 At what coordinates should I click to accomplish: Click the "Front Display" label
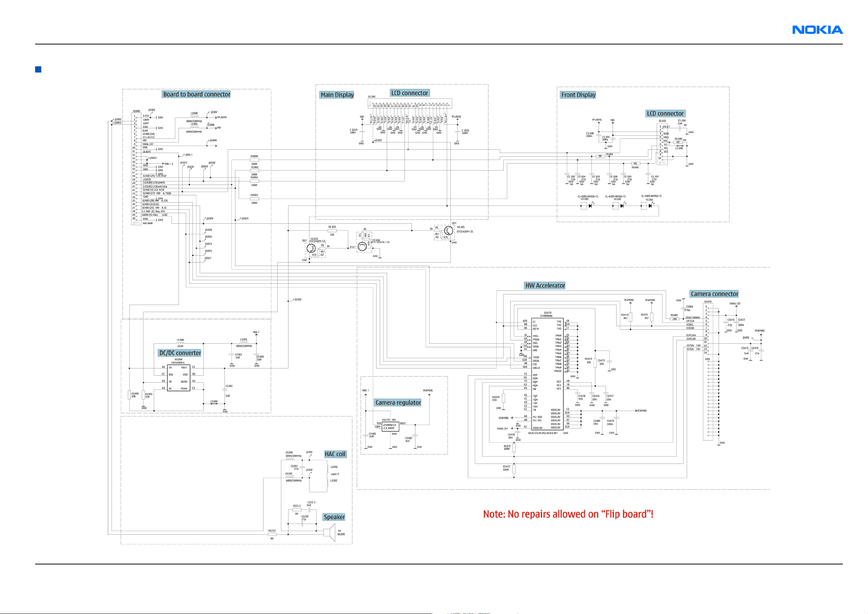click(x=578, y=95)
